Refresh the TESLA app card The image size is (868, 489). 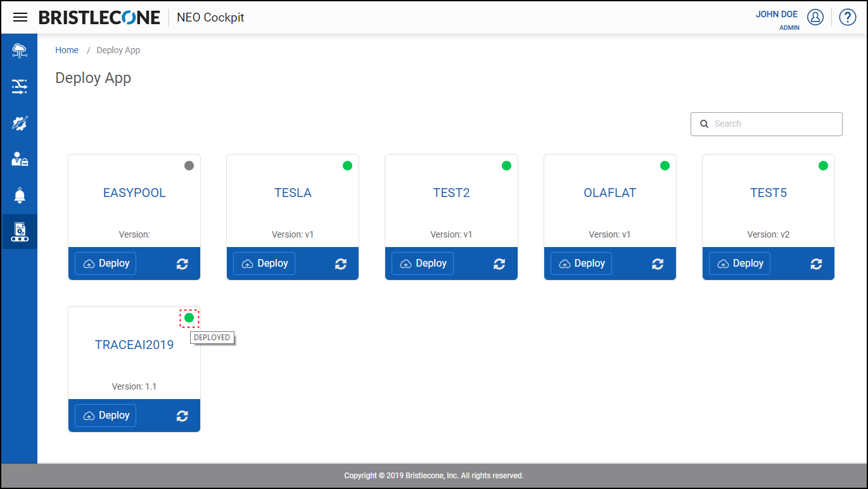point(341,264)
